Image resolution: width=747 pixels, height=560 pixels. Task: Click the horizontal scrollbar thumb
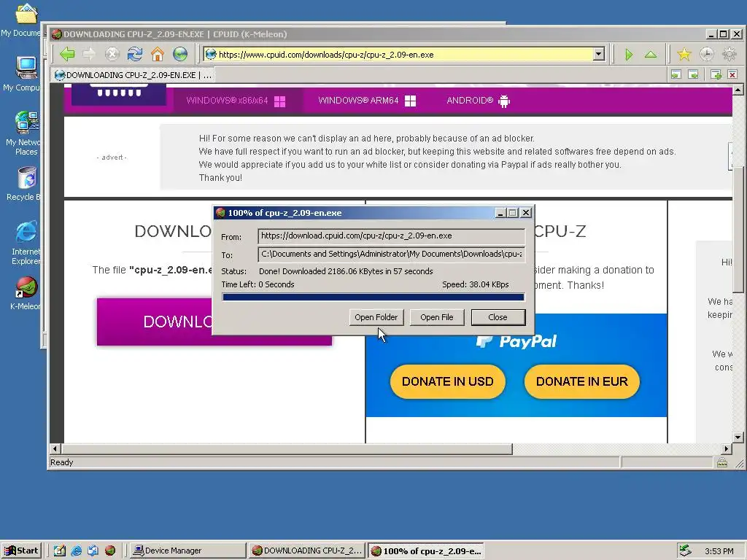tap(287, 448)
